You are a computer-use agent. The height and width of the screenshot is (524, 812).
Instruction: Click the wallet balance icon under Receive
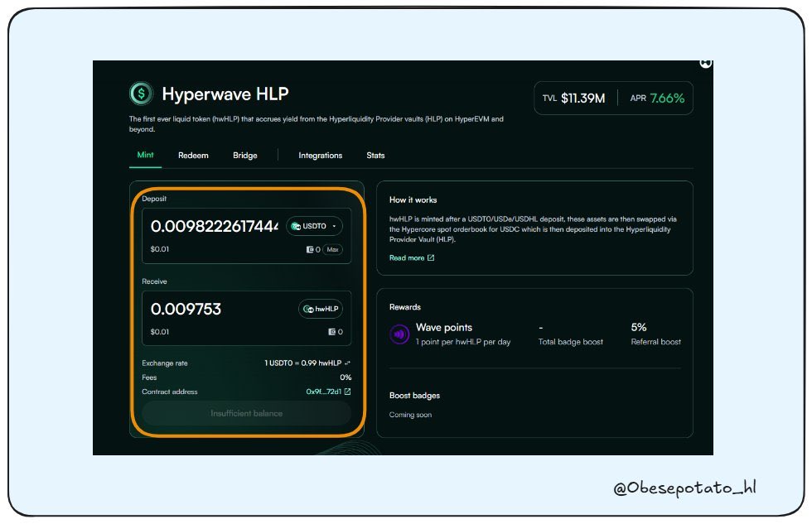(332, 332)
